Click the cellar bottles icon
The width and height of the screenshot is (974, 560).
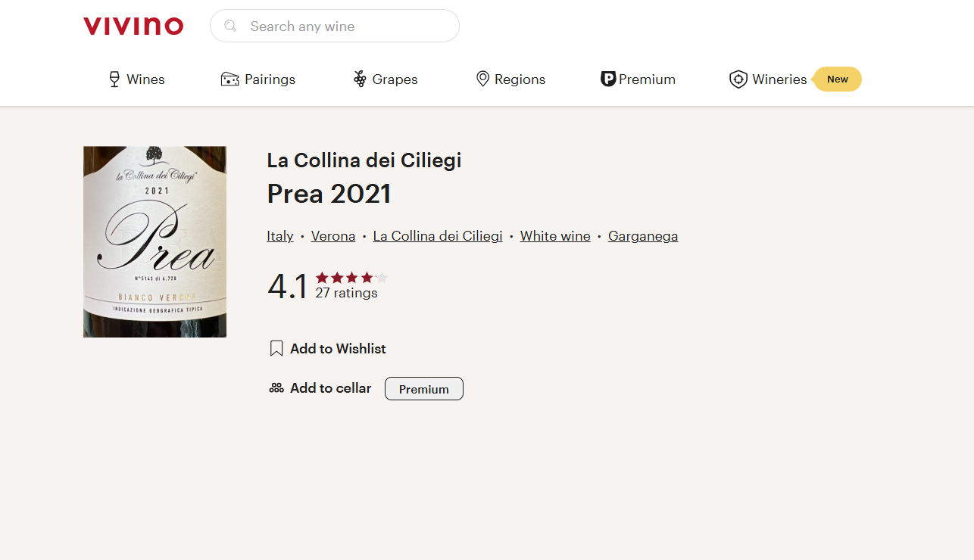pos(276,388)
